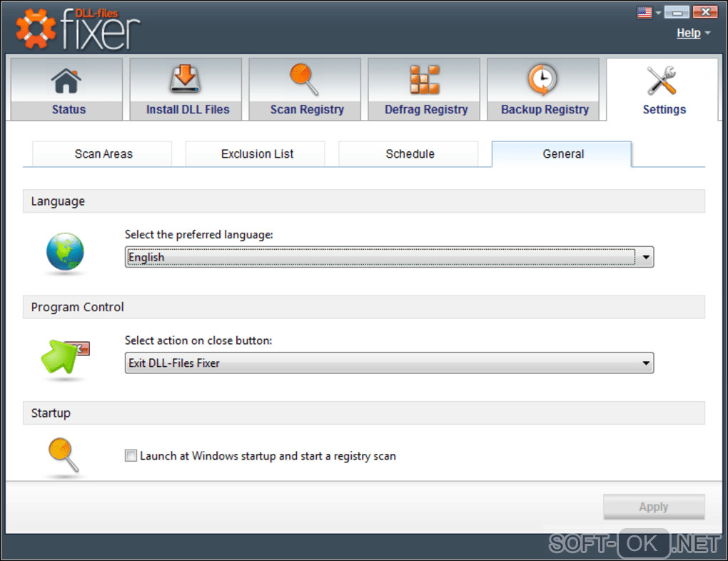Click the magnifier icon under Startup
The width and height of the screenshot is (728, 561).
pyautogui.click(x=64, y=455)
